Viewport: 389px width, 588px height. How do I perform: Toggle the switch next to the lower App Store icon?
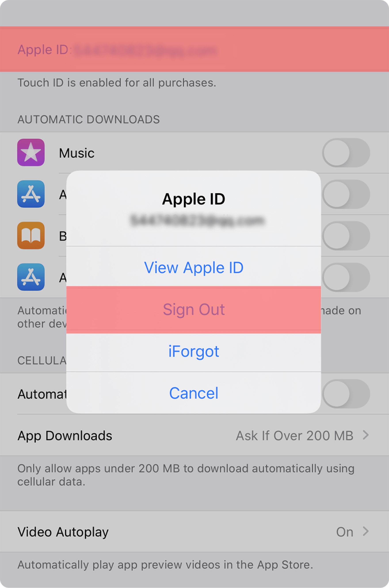pyautogui.click(x=346, y=277)
